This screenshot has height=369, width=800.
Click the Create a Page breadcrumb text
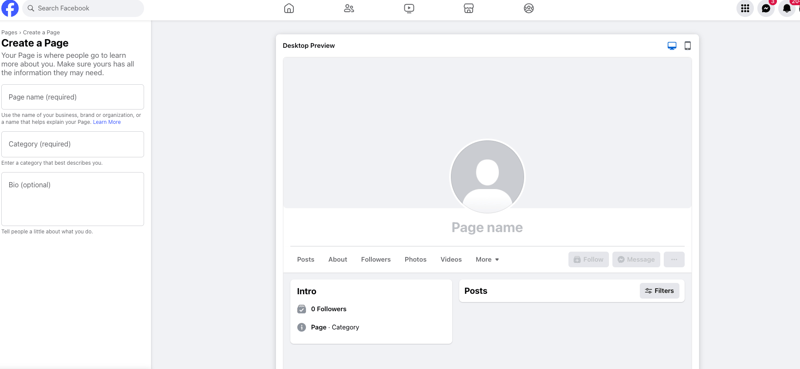[41, 33]
